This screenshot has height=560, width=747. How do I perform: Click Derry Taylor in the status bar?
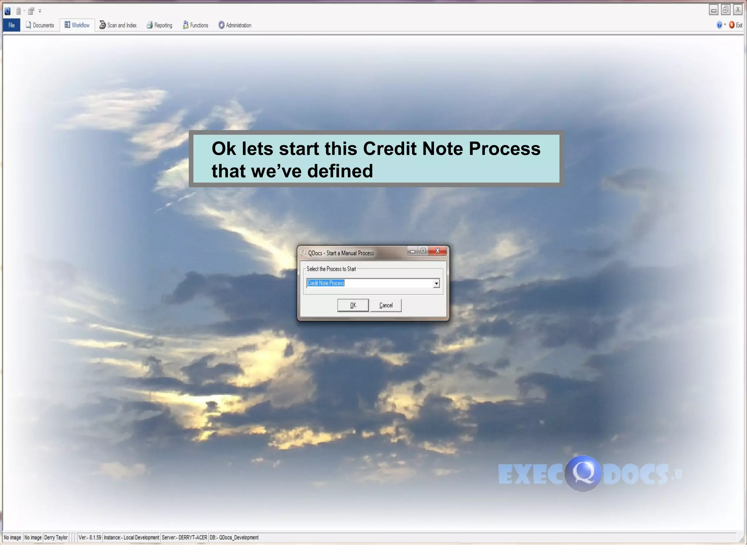point(56,537)
